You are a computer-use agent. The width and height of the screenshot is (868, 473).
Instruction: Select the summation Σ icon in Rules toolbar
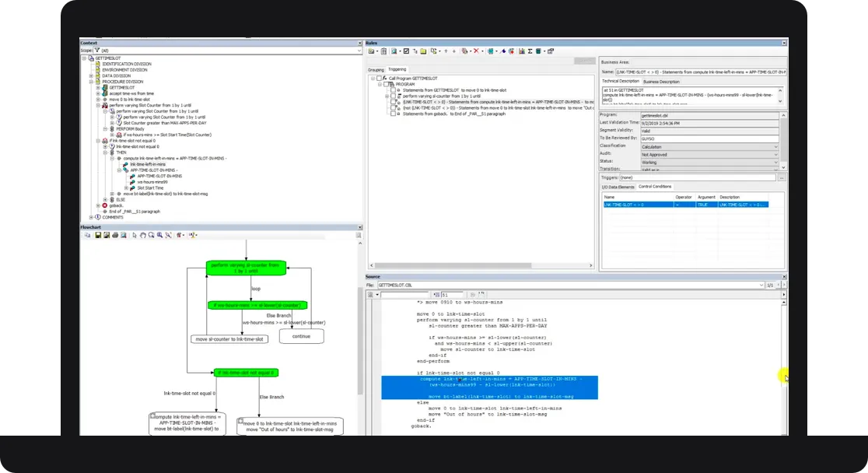click(530, 51)
